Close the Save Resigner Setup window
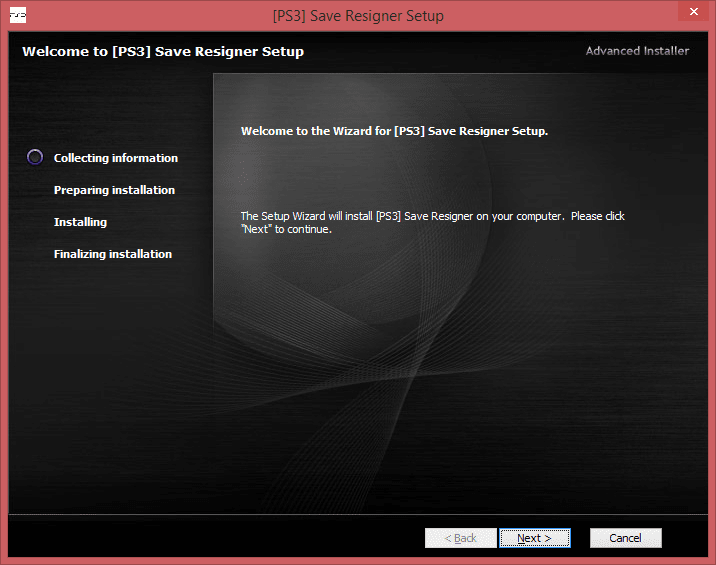The height and width of the screenshot is (565, 716). point(693,11)
